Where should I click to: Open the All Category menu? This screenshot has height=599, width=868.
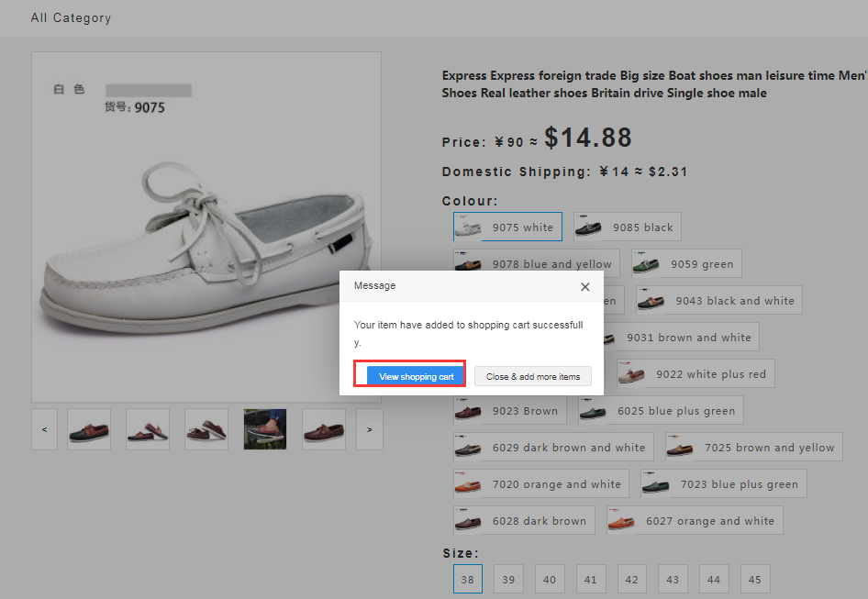tap(71, 17)
